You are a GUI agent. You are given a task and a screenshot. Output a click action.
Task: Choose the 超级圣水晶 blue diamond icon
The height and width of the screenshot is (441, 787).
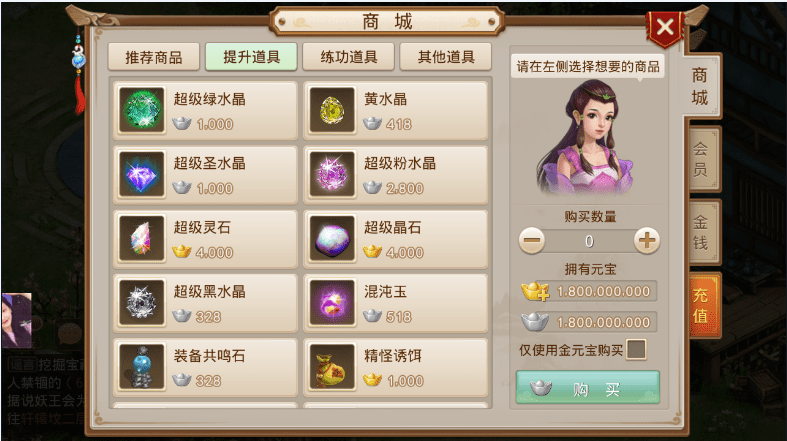[142, 174]
